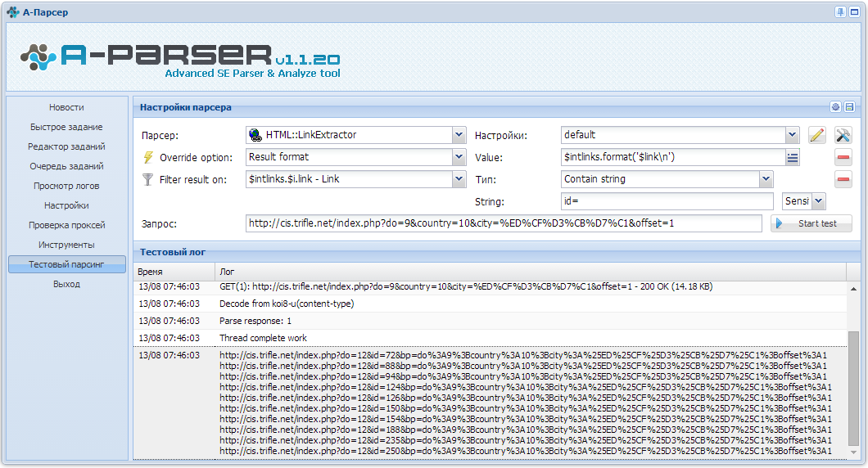Click the result link with id=188
The height and width of the screenshot is (468, 868).
pyautogui.click(x=526, y=430)
